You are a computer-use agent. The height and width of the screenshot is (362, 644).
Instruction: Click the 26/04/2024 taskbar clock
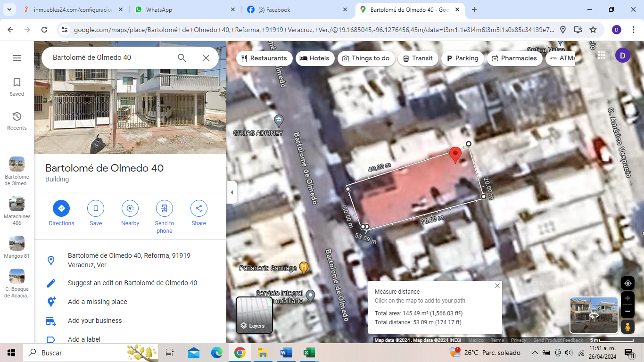(x=603, y=353)
